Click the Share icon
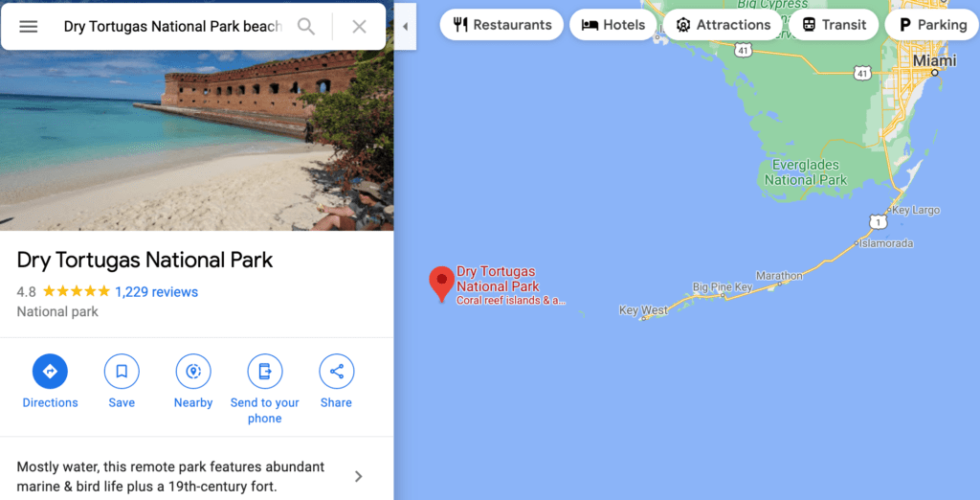Screen dimensions: 980x500 [336, 371]
